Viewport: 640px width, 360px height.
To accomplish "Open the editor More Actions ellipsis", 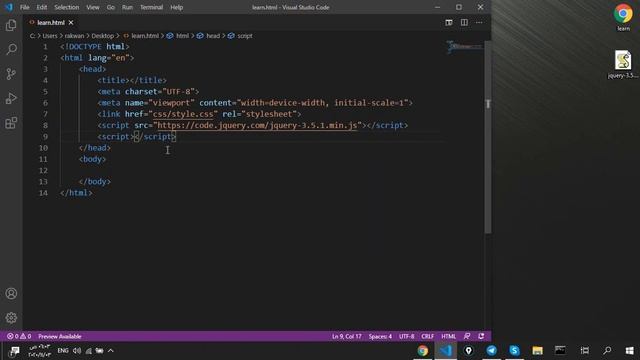I will (x=479, y=22).
